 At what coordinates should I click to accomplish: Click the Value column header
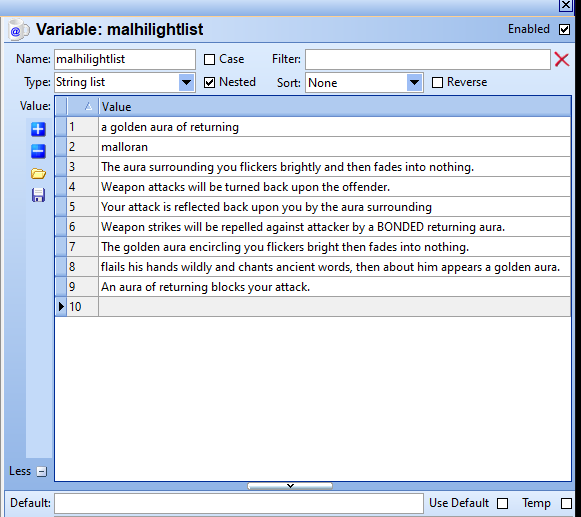point(335,107)
